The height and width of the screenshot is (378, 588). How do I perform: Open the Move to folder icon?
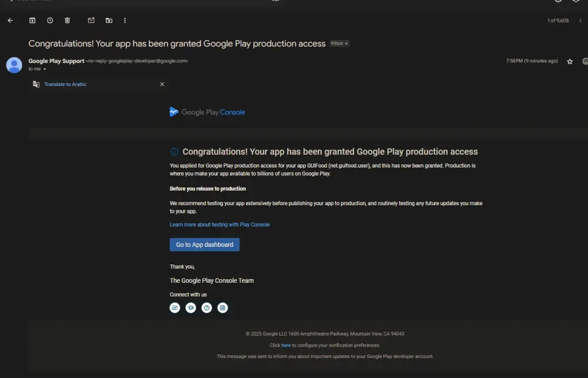tap(109, 21)
